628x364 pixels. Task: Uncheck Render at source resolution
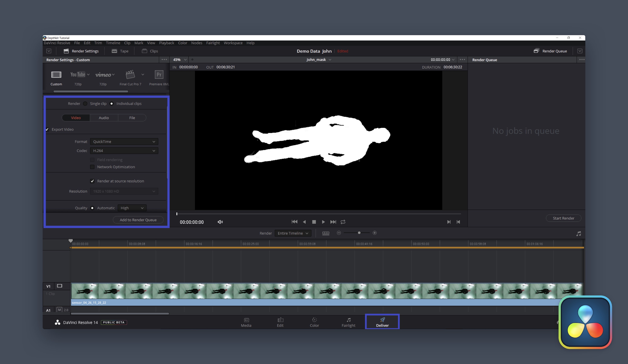pyautogui.click(x=92, y=181)
